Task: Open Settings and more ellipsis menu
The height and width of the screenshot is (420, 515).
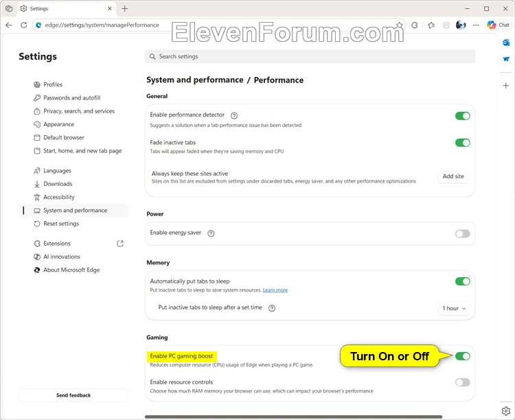Action: tap(476, 25)
